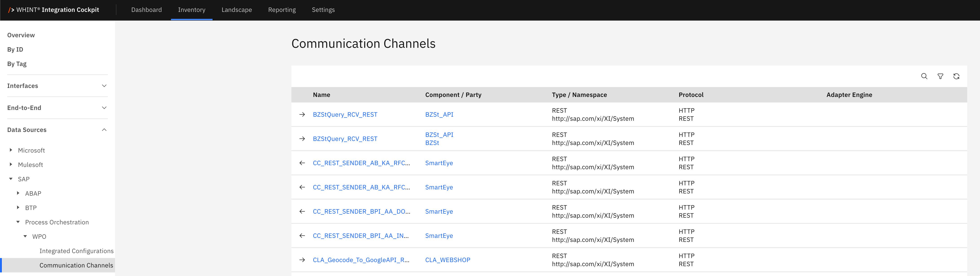Screen dimensions: 980x276
Task: Expand the Mulesoft tree node
Action: point(11,165)
